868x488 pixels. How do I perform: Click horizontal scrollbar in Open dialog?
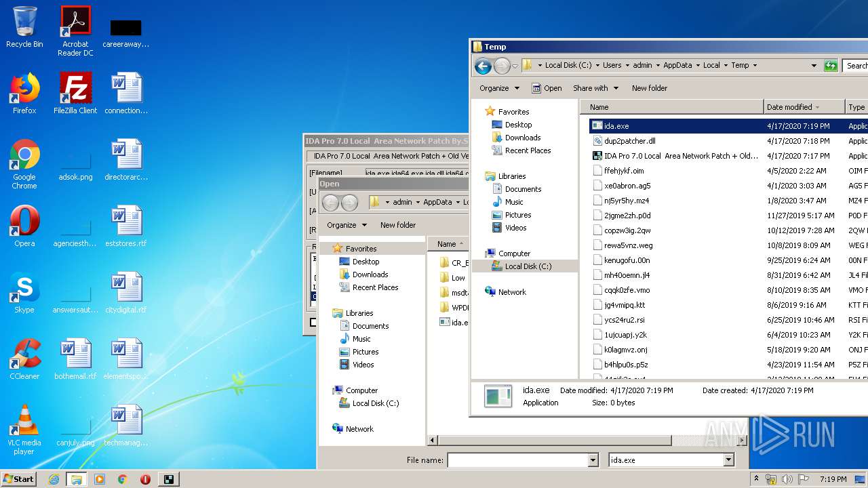click(x=554, y=441)
